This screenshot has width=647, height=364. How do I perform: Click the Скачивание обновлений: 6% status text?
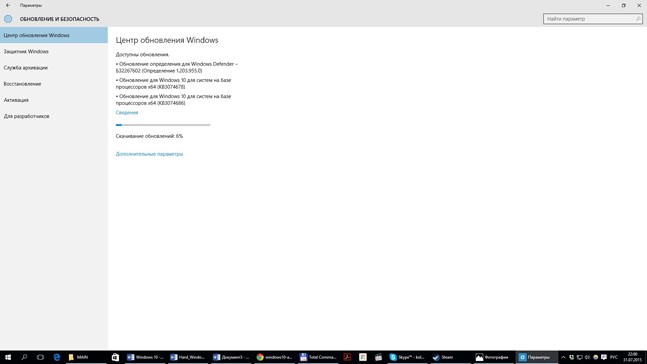149,136
